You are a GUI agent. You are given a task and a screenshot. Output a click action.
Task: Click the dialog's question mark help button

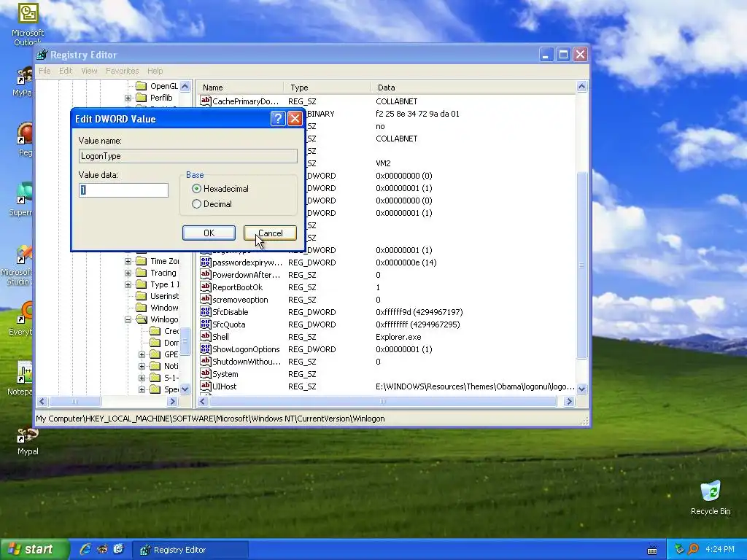(x=278, y=119)
